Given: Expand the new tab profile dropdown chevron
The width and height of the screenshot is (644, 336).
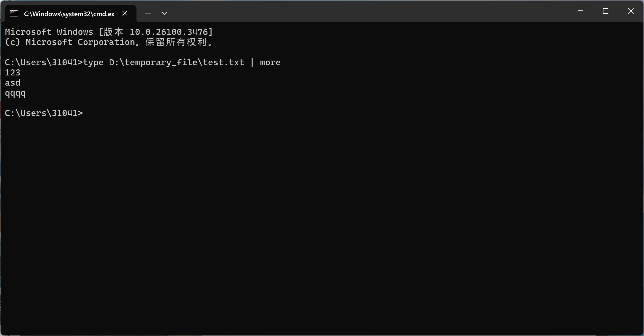Looking at the screenshot, I should (164, 13).
